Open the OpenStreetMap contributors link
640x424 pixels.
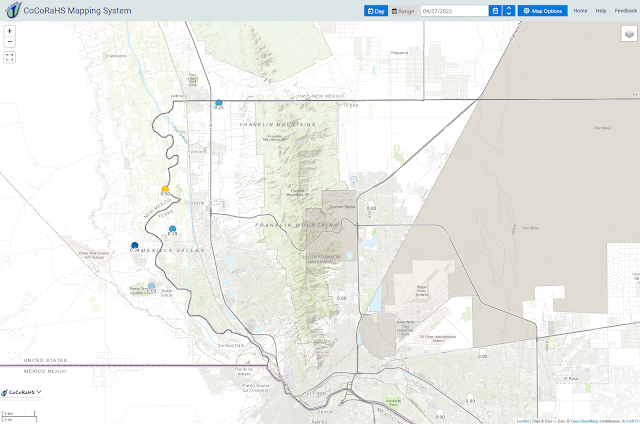(x=584, y=421)
